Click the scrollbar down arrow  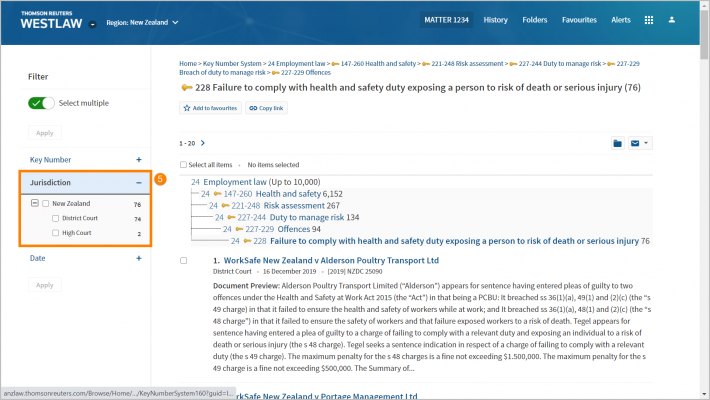pyautogui.click(x=704, y=395)
